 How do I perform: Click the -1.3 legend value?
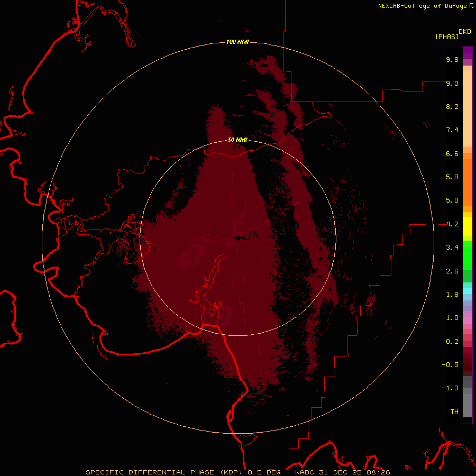click(450, 388)
